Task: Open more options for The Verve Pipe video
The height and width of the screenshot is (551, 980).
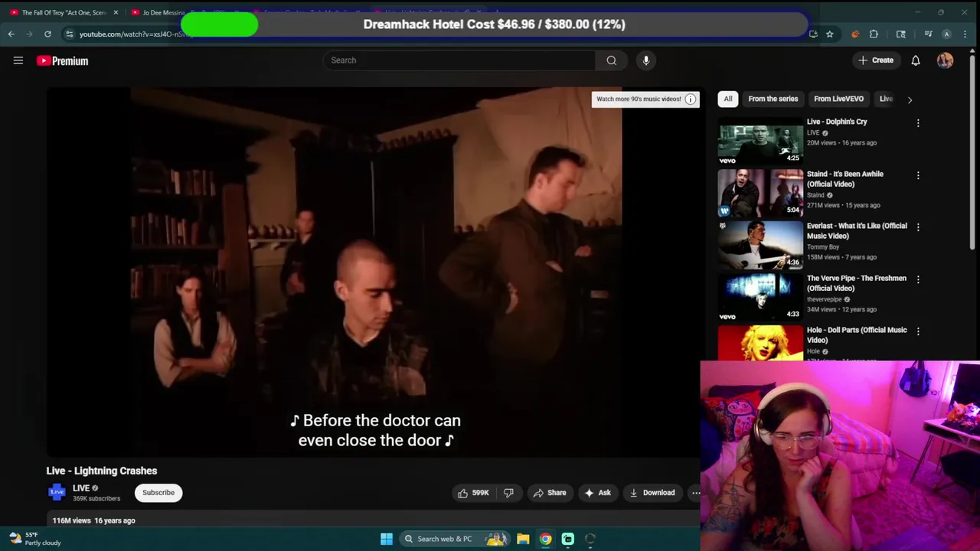Action: [918, 279]
